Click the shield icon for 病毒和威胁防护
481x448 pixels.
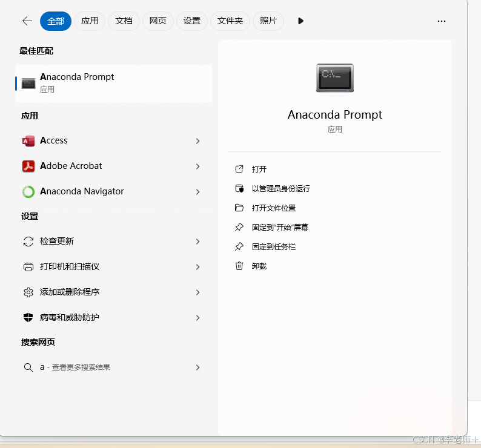point(28,317)
